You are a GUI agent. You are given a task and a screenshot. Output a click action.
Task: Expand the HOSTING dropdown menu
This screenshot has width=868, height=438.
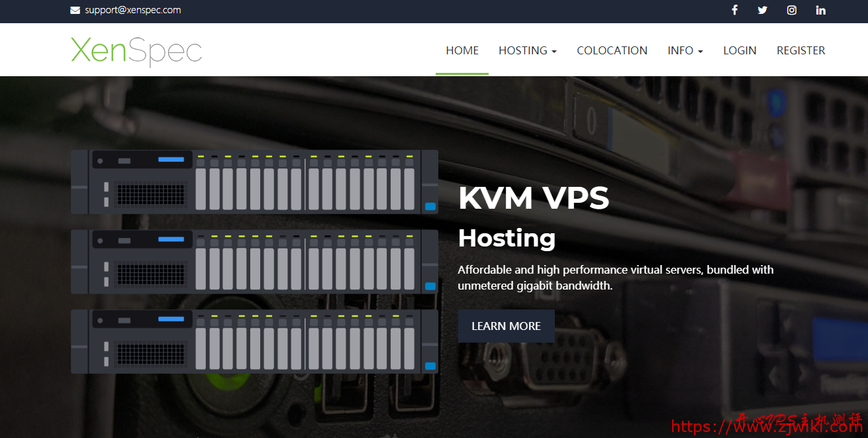(527, 50)
